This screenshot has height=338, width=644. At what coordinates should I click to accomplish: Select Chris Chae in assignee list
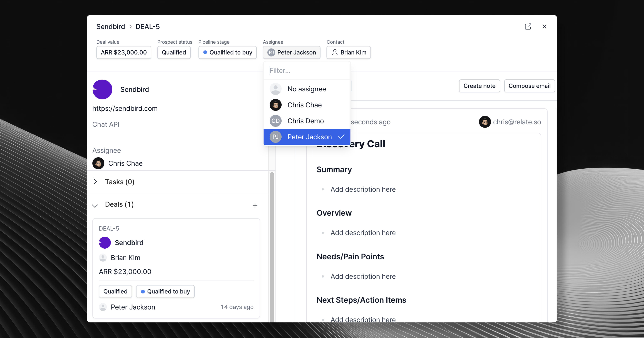[304, 105]
